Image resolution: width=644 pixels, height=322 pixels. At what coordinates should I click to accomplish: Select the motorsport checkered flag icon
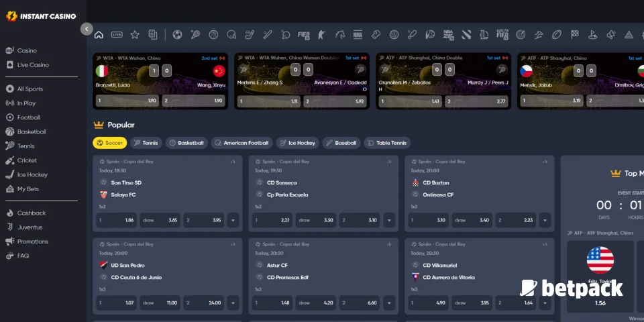575,35
